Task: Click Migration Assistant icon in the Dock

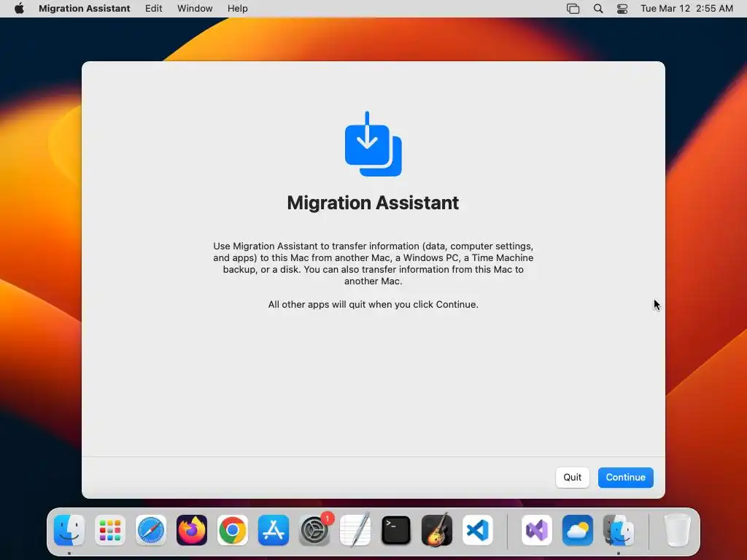Action: [619, 530]
